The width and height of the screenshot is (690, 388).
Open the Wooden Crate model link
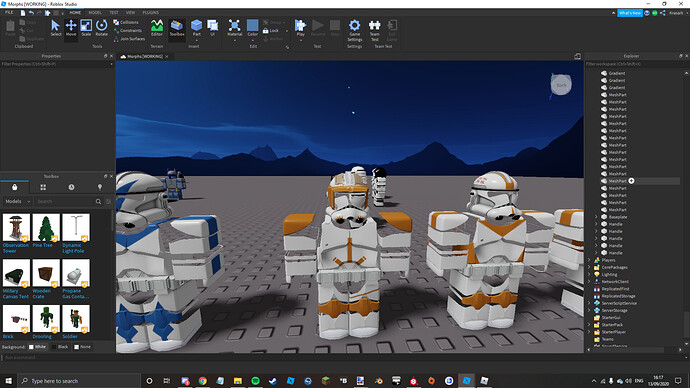point(41,293)
